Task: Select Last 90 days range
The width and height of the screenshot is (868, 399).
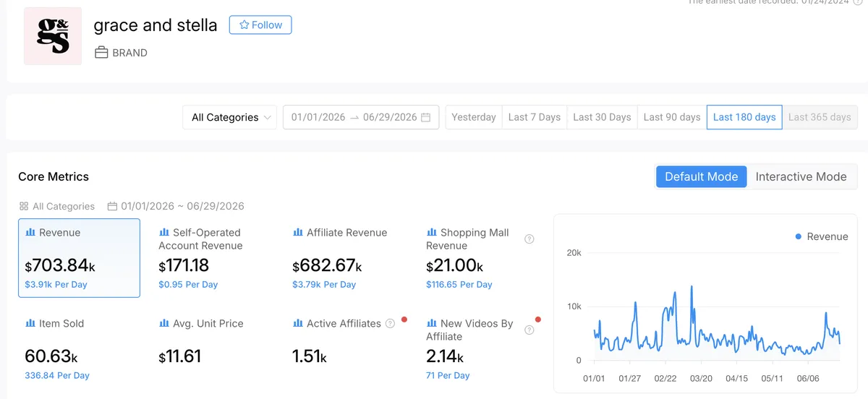Action: [x=672, y=117]
